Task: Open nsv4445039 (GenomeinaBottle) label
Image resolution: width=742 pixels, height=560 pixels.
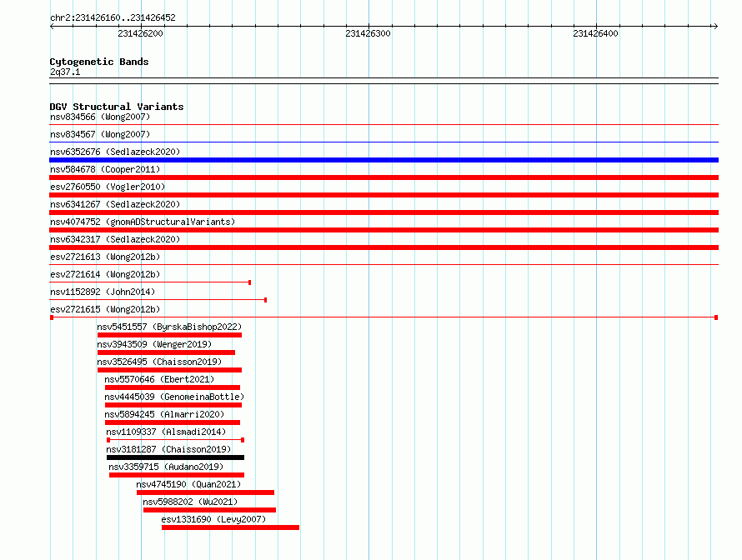Action: 174,397
